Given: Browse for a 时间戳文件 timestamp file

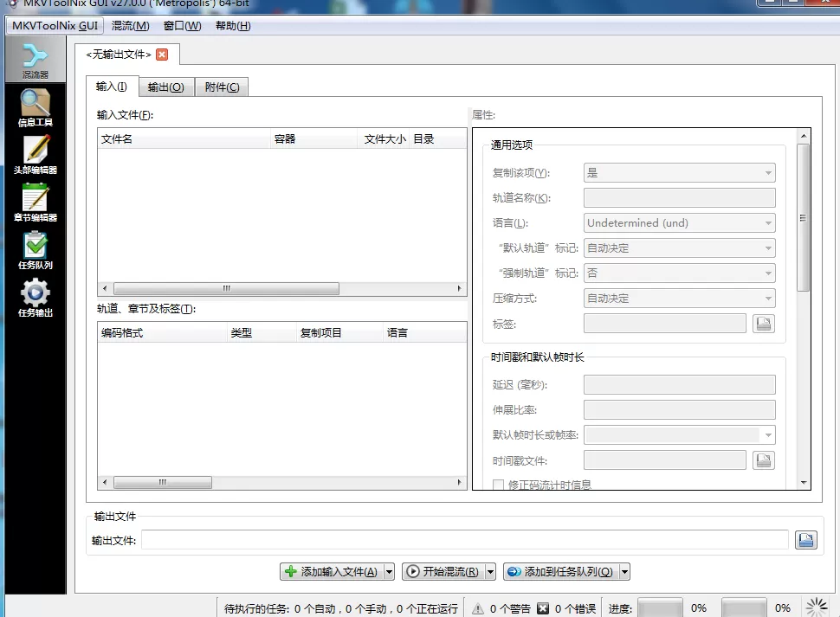Looking at the screenshot, I should pos(763,460).
